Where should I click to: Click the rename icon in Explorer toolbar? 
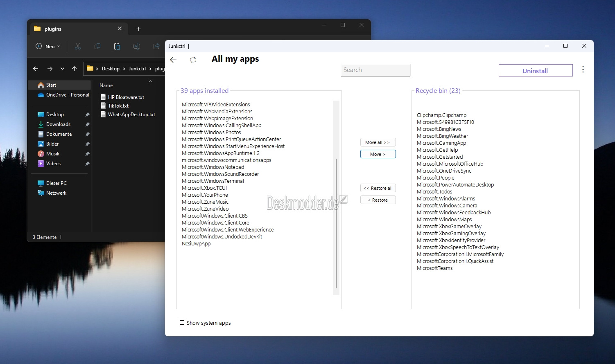coord(137,46)
